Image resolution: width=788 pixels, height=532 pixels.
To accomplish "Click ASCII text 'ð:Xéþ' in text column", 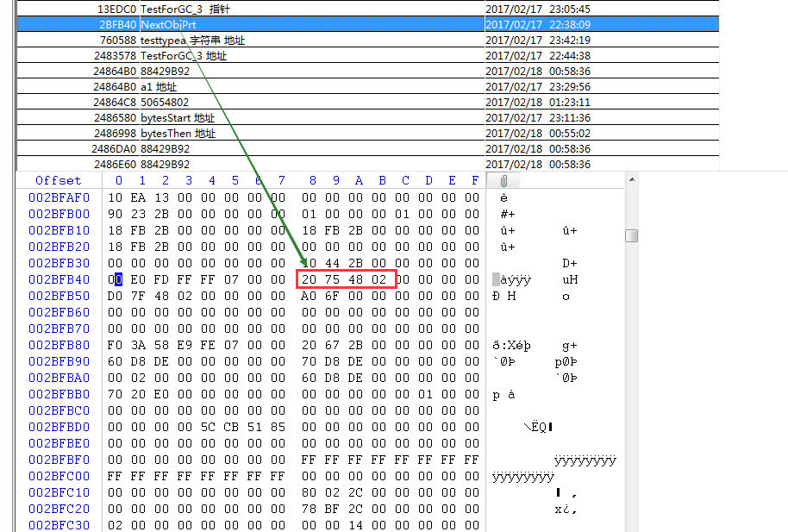I will pos(511,346).
